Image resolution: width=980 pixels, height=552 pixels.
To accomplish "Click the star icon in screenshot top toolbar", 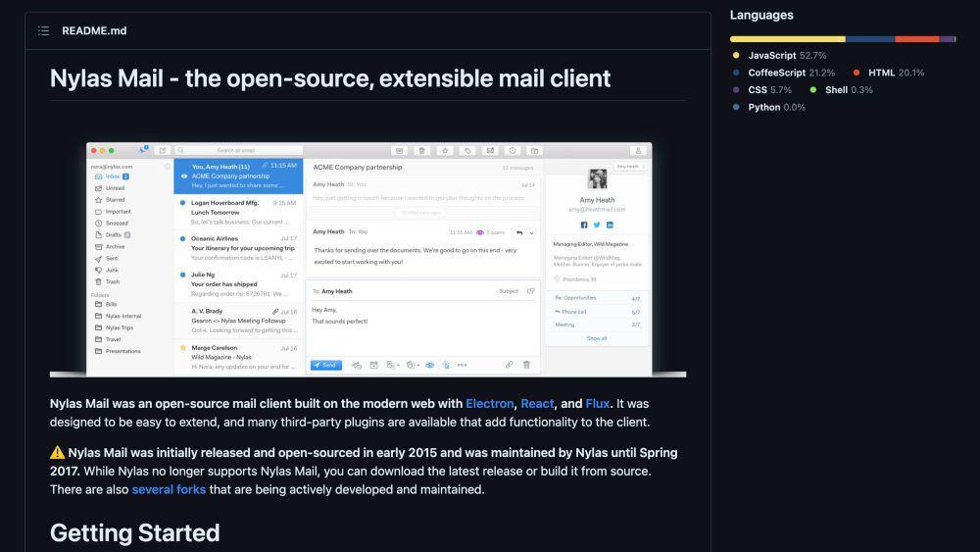I will point(444,151).
